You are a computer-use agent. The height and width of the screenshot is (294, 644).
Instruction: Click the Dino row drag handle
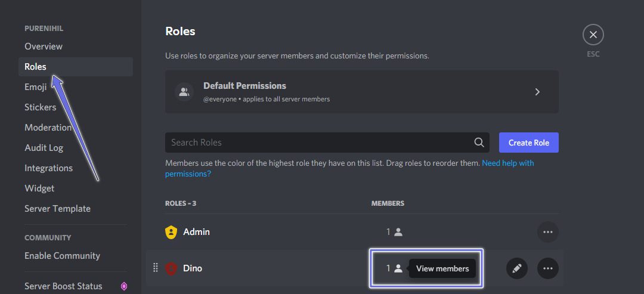pyautogui.click(x=156, y=268)
